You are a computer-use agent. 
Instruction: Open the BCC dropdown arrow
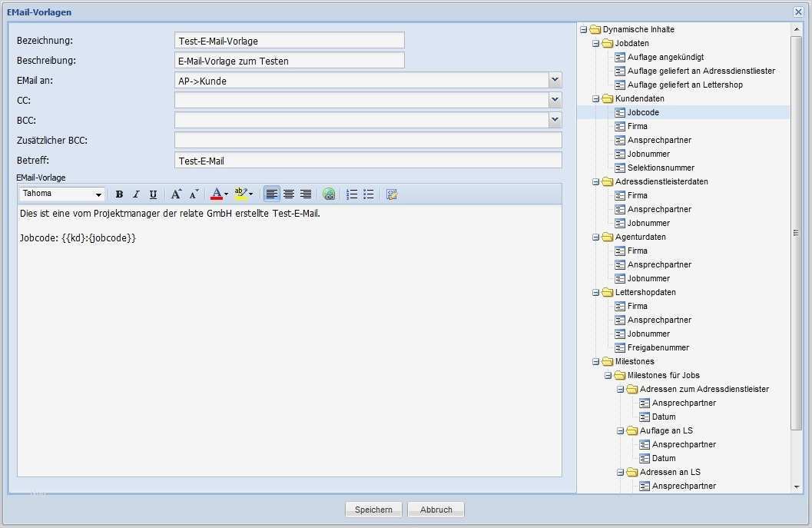(555, 120)
